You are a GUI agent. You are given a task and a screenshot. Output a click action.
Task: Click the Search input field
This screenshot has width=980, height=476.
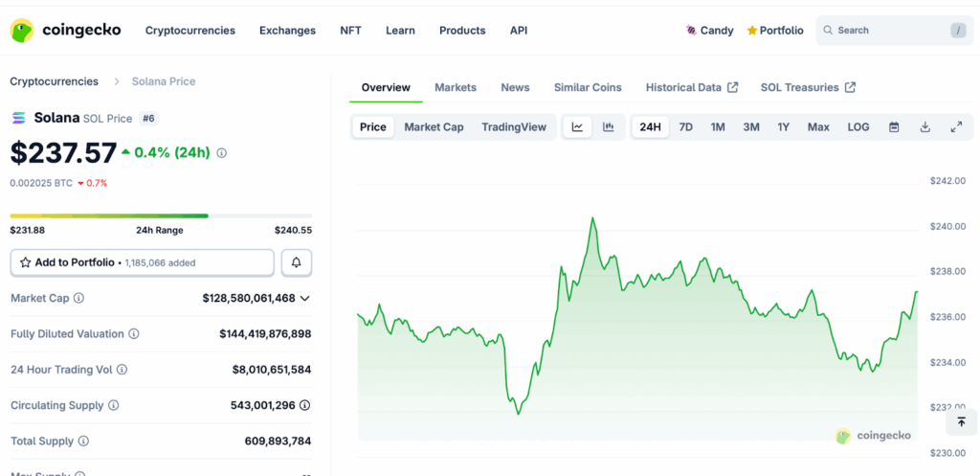pyautogui.click(x=890, y=31)
